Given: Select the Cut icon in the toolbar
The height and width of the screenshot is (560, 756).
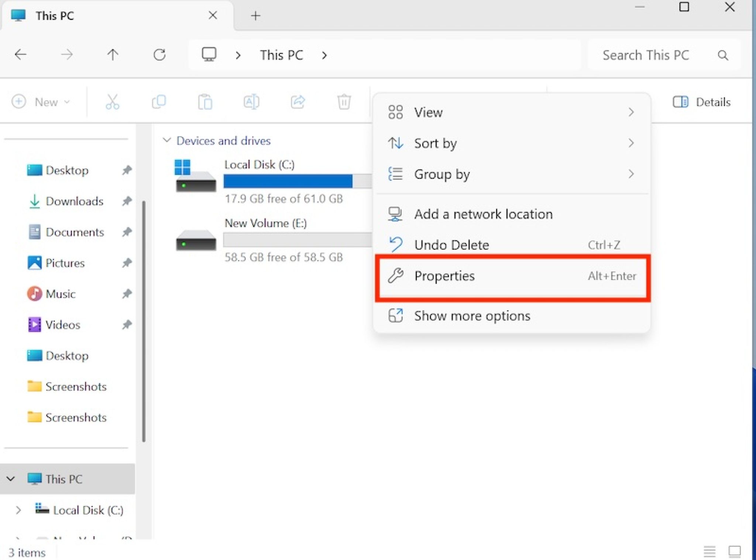Looking at the screenshot, I should coord(113,102).
